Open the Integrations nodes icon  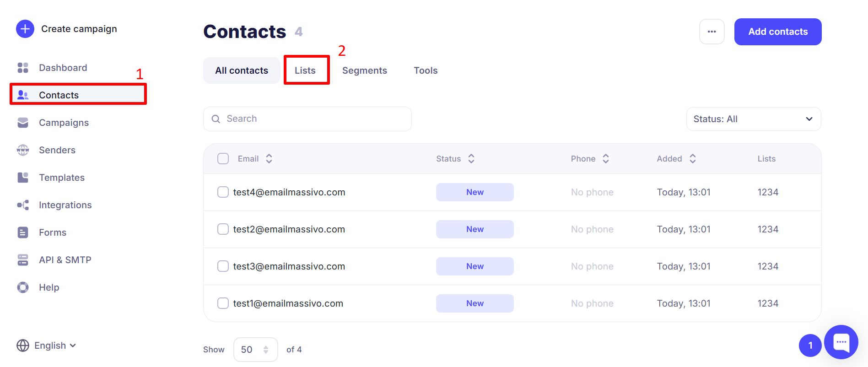[x=23, y=205]
